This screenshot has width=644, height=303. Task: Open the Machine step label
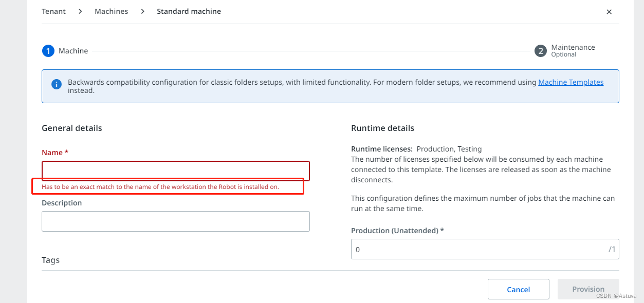tap(73, 51)
